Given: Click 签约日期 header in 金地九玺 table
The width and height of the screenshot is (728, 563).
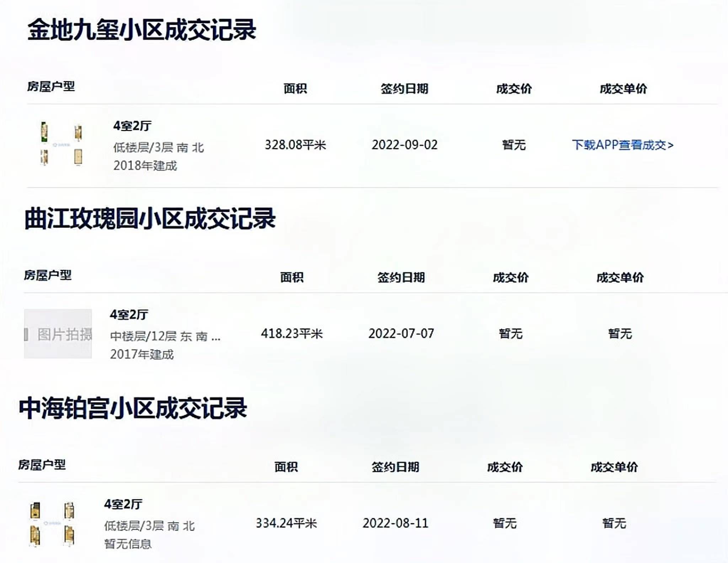Looking at the screenshot, I should (x=405, y=89).
